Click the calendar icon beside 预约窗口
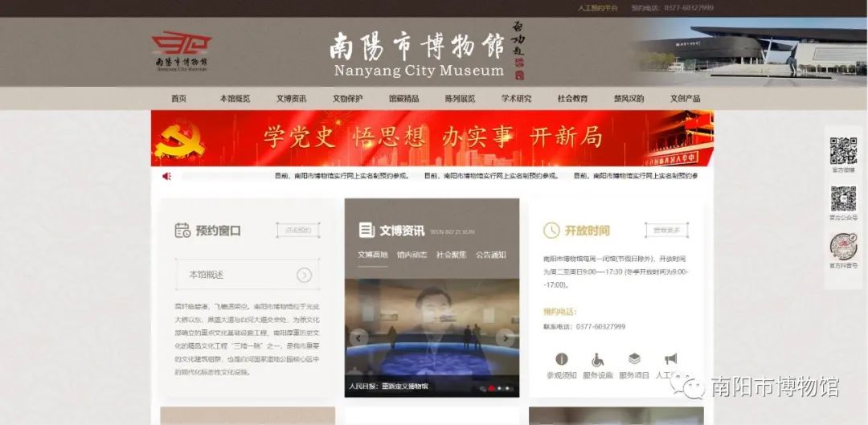Viewport: 868px width, 425px height. point(182,231)
